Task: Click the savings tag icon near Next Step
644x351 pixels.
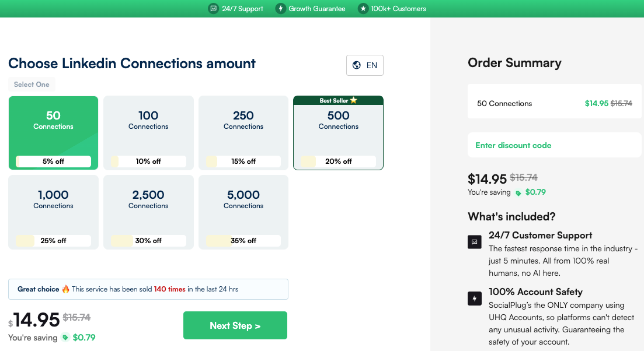Action: pos(65,337)
